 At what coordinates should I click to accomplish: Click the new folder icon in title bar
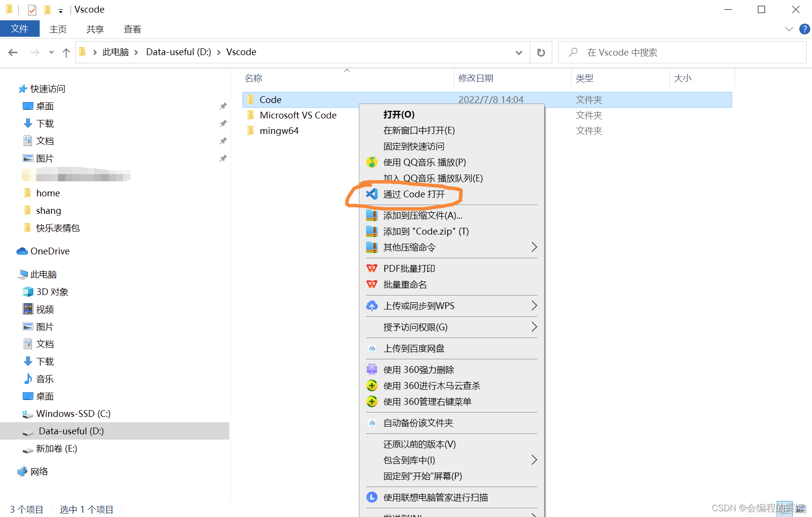pos(47,10)
